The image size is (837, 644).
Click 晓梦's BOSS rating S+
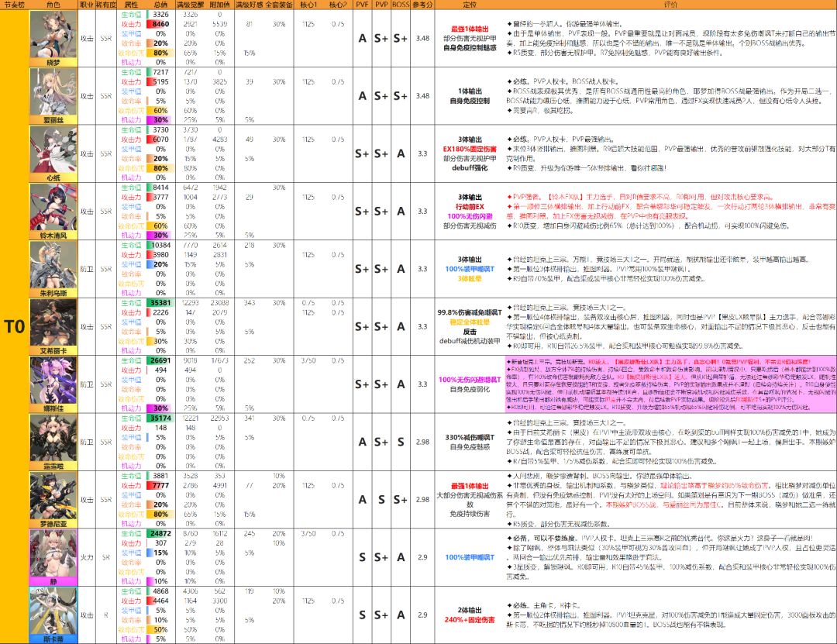(401, 39)
